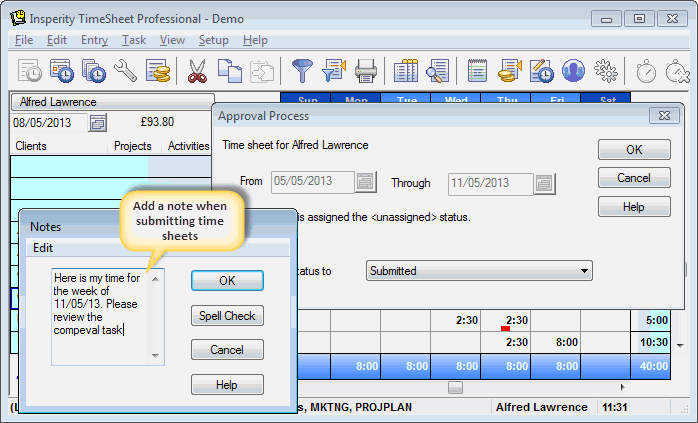Click the funnel filter icon
Screen dimensions: 698x423
tap(302, 71)
